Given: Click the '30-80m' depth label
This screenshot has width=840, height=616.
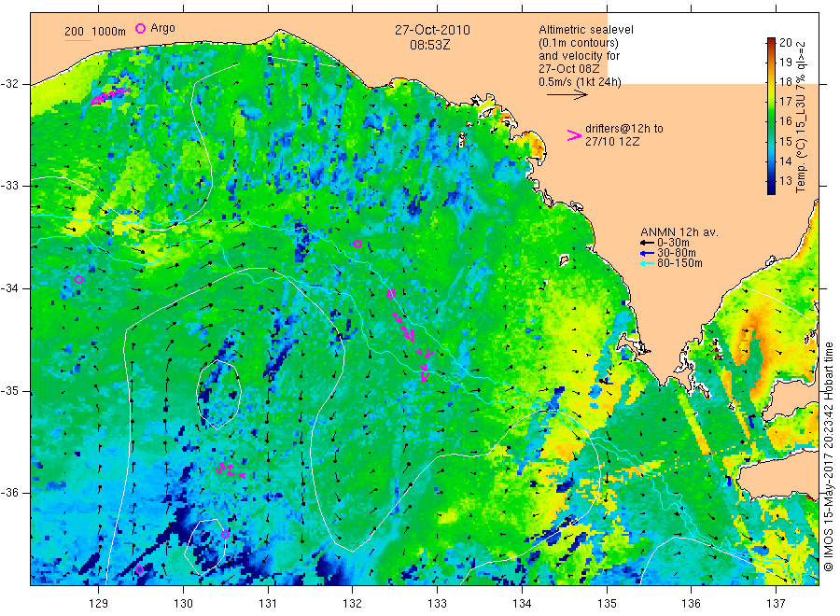Looking at the screenshot, I should (x=677, y=253).
